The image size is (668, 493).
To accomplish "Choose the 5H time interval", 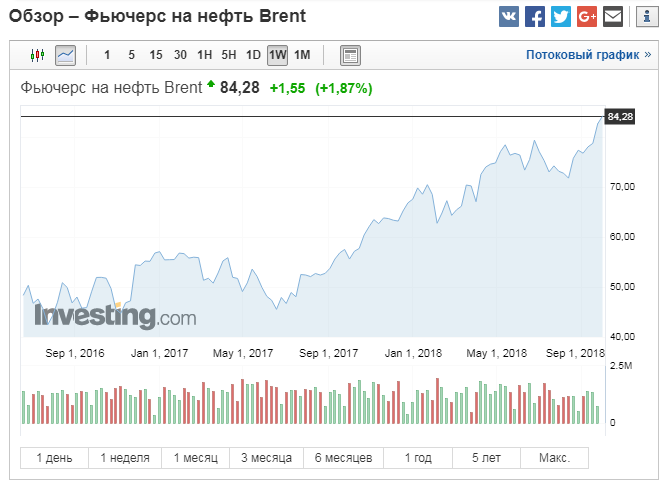I will coord(229,55).
